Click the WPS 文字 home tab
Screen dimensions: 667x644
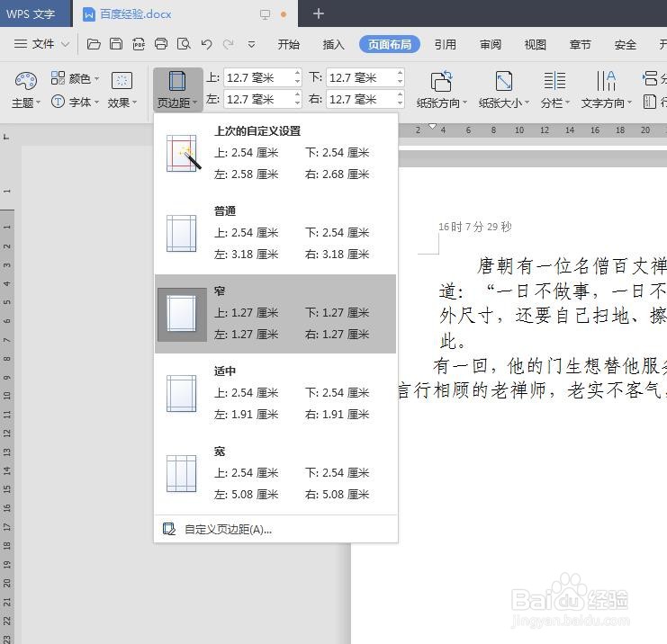[35, 14]
